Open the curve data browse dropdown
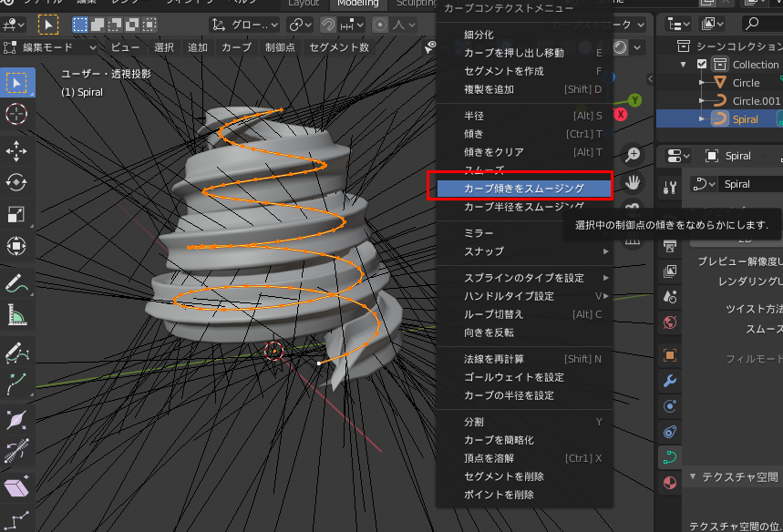This screenshot has width=783, height=532. pyautogui.click(x=704, y=184)
